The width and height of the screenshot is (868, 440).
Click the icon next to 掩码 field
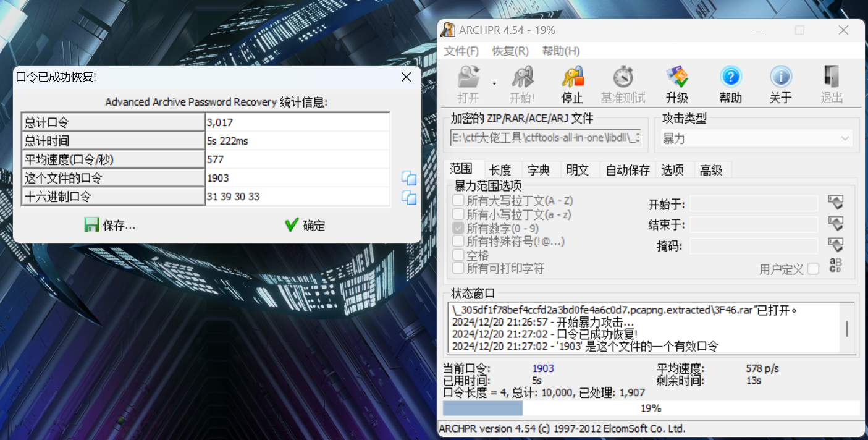pos(835,245)
